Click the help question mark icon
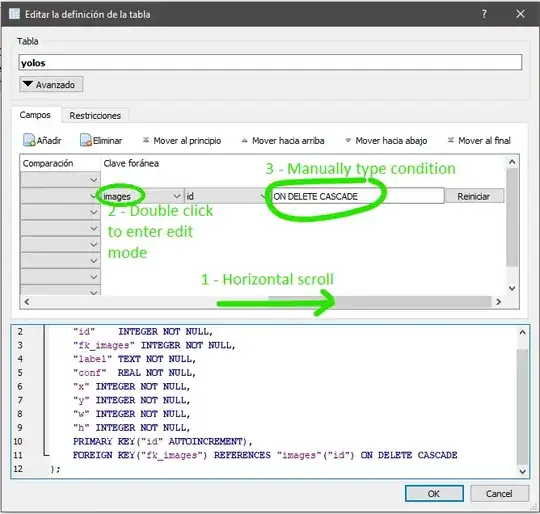The height and width of the screenshot is (514, 540). point(484,14)
